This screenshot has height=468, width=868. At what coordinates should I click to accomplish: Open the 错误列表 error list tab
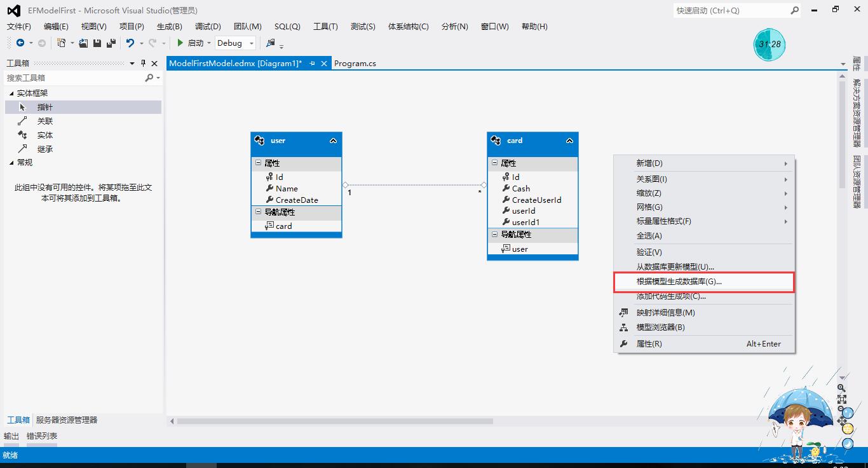42,436
